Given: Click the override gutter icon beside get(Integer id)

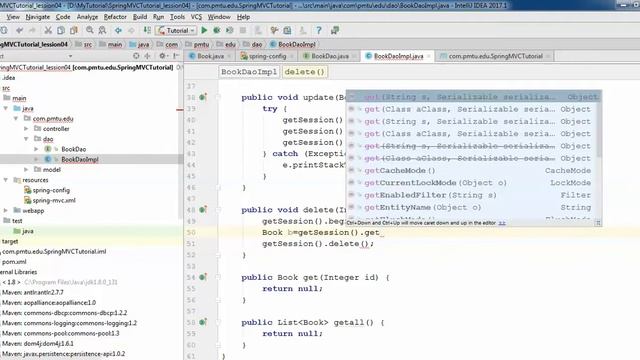Looking at the screenshot, I should (x=203, y=277).
